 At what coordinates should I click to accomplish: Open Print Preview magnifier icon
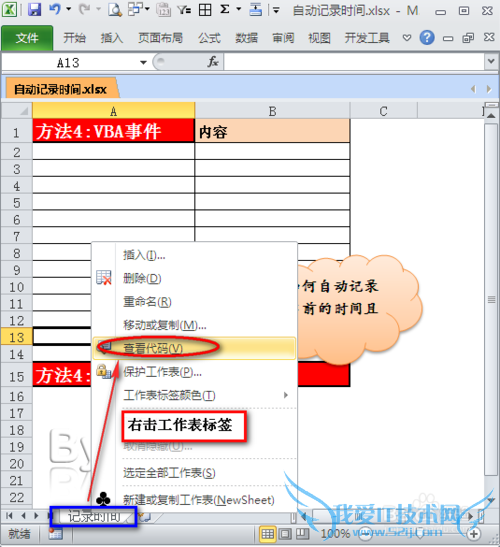(x=114, y=9)
